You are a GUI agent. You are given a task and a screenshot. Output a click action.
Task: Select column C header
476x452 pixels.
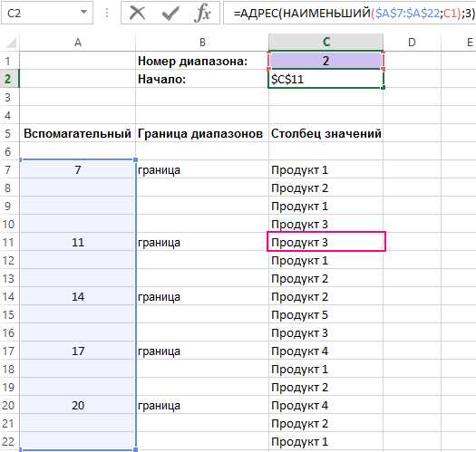pyautogui.click(x=326, y=43)
